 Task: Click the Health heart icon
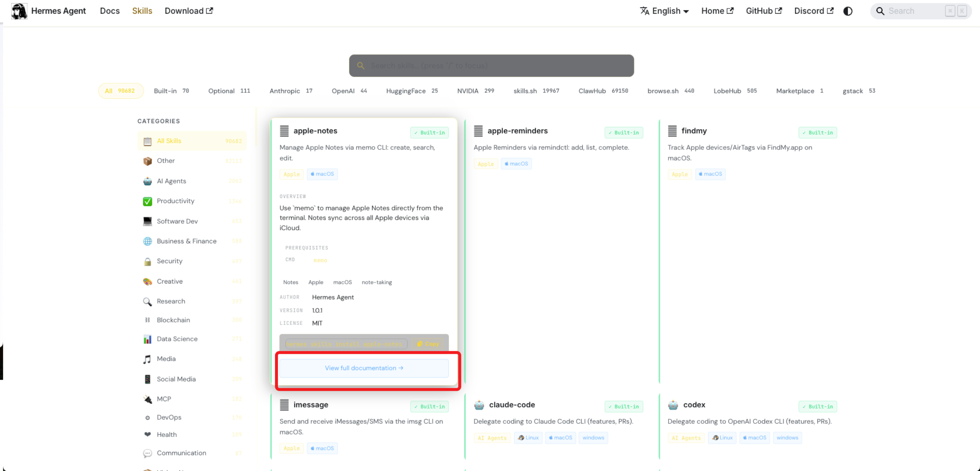coord(147,434)
